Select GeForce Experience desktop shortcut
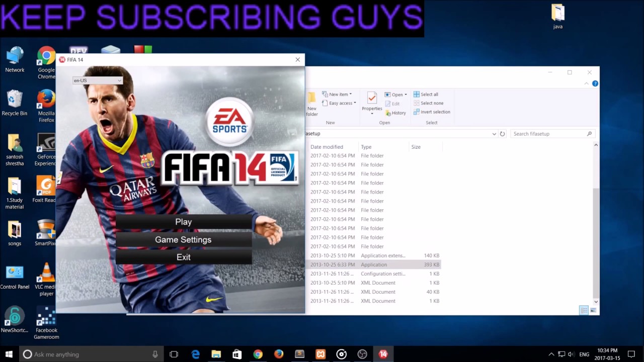The height and width of the screenshot is (362, 644). [46, 149]
